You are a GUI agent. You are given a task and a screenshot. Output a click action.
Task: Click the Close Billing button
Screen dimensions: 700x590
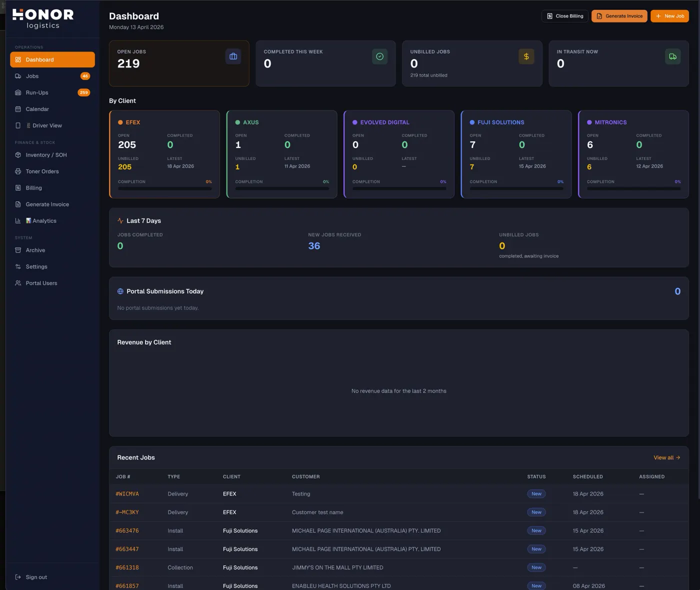tap(565, 16)
